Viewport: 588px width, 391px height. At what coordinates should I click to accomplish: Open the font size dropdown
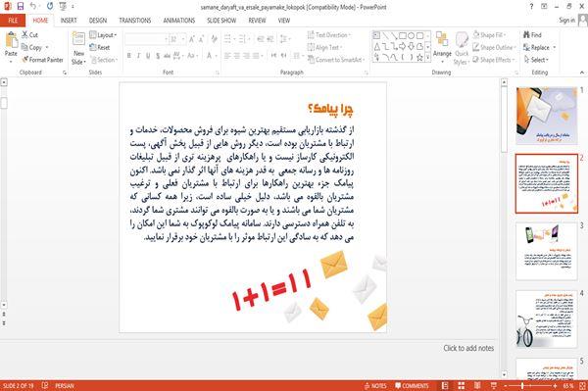(x=183, y=39)
